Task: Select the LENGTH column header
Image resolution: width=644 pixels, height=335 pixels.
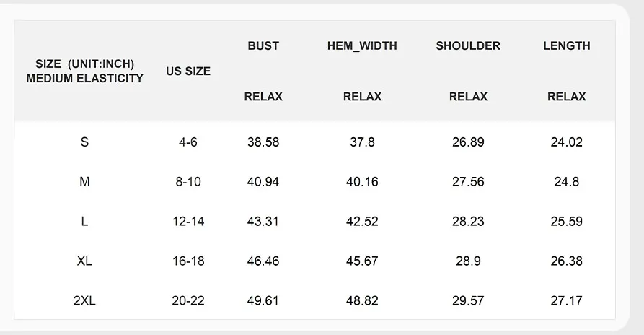Action: coord(567,45)
